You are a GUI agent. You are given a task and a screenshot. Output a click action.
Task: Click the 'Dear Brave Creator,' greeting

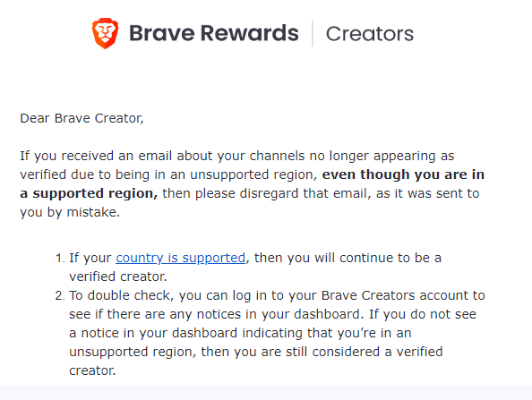click(x=82, y=118)
